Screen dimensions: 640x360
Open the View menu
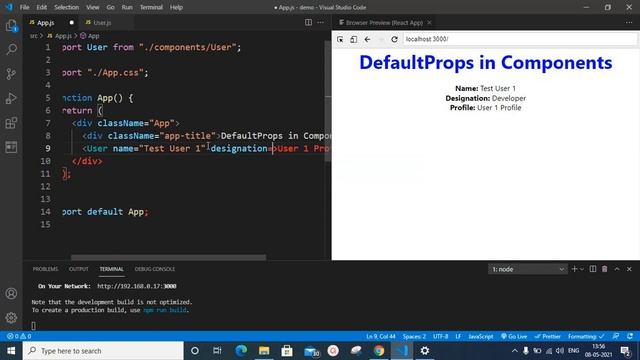93,7
